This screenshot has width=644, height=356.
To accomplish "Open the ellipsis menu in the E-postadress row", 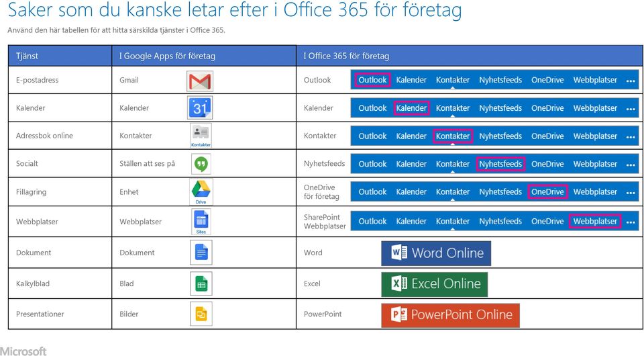I will (x=631, y=81).
